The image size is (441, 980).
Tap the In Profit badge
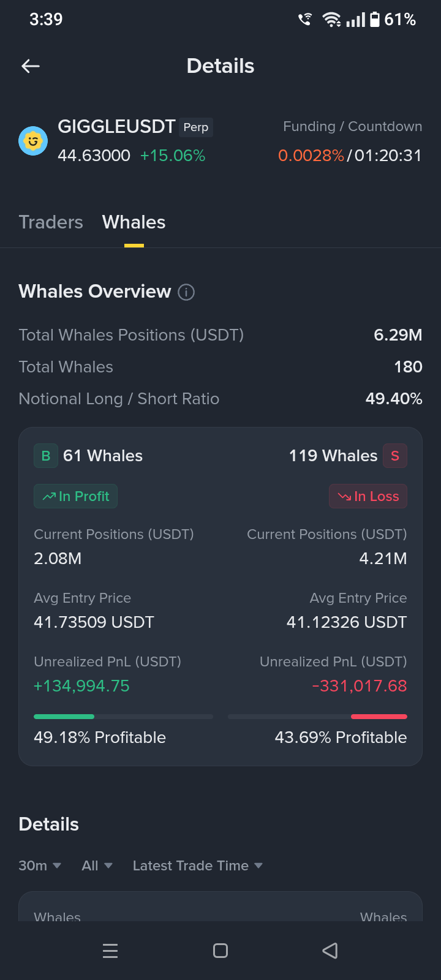coord(75,496)
